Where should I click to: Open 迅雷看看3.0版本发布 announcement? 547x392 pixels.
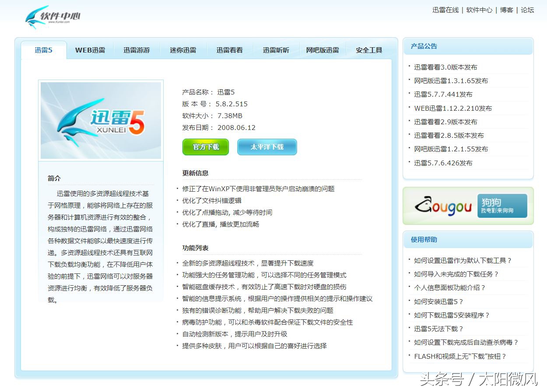tap(446, 67)
